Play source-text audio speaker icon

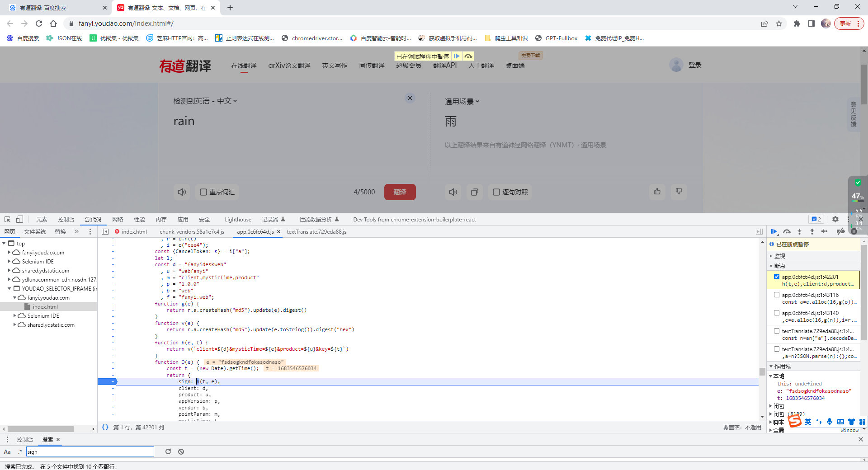[182, 192]
